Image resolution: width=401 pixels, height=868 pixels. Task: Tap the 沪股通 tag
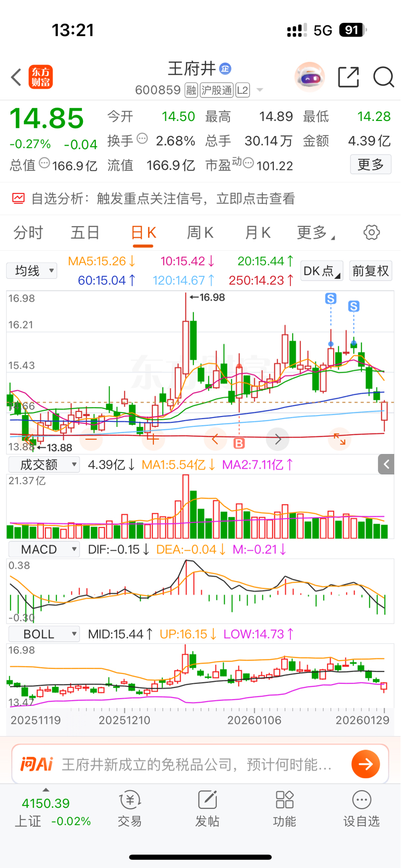point(216,90)
